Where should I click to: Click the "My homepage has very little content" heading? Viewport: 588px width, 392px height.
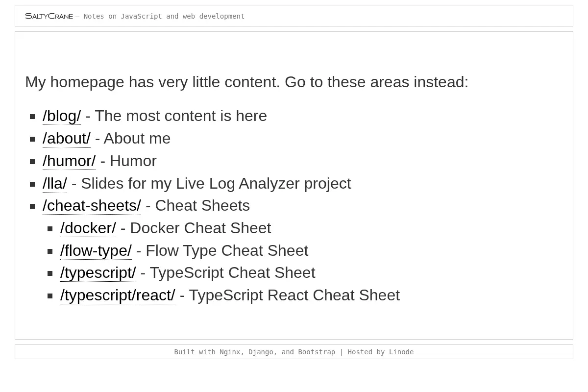246,82
